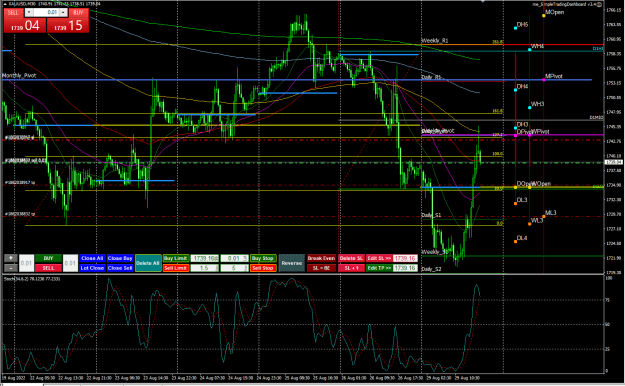The height and width of the screenshot is (386, 625).
Task: Click the Buy Limit button
Action: point(176,258)
